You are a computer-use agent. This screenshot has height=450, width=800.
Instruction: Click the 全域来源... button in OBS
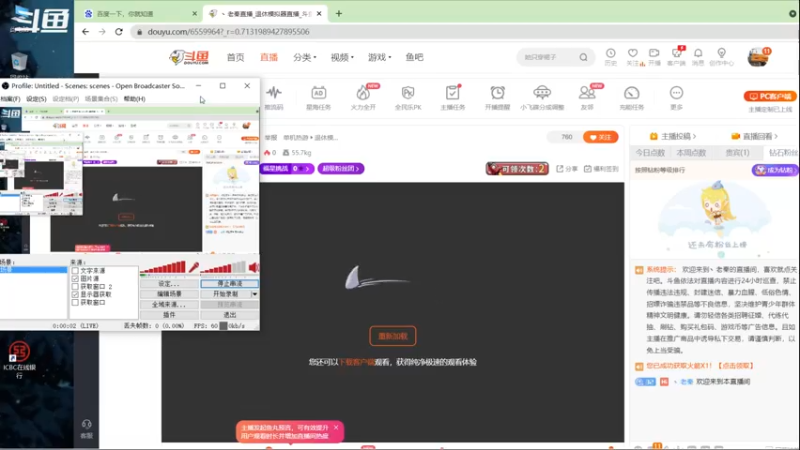tap(169, 305)
